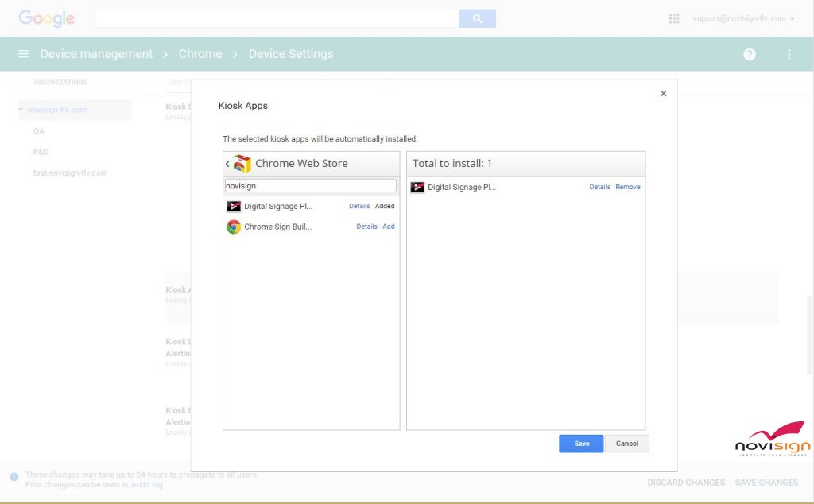Open the three-dot more options menu
Viewport: 814px width, 504px height.
(789, 54)
